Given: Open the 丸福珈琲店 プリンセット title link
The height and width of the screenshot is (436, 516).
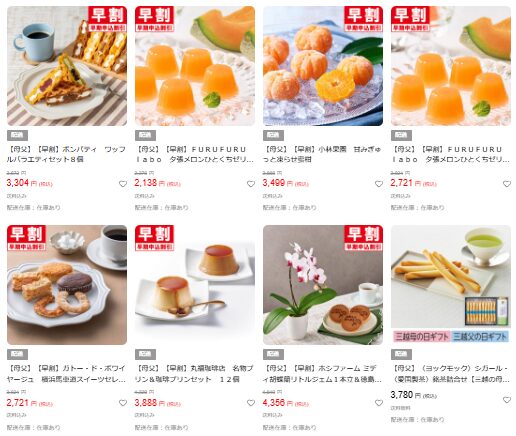Looking at the screenshot, I should click(194, 374).
